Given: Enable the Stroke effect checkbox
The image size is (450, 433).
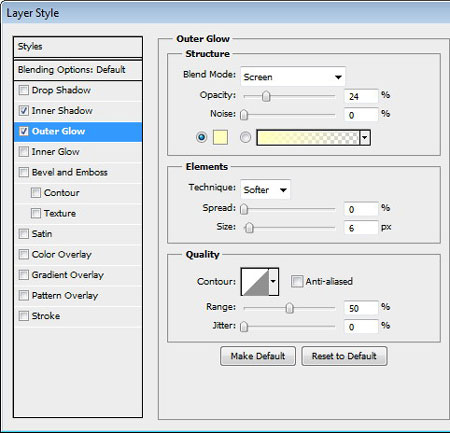Looking at the screenshot, I should pos(23,316).
